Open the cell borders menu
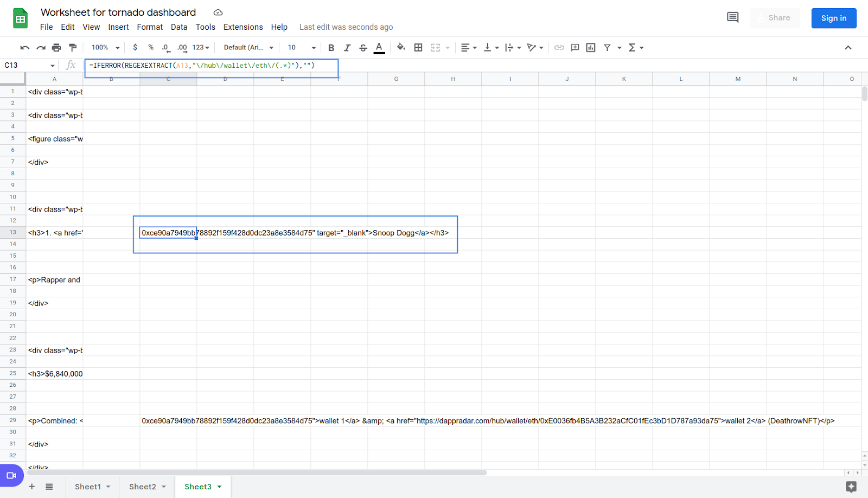This screenshot has height=498, width=868. pos(418,48)
